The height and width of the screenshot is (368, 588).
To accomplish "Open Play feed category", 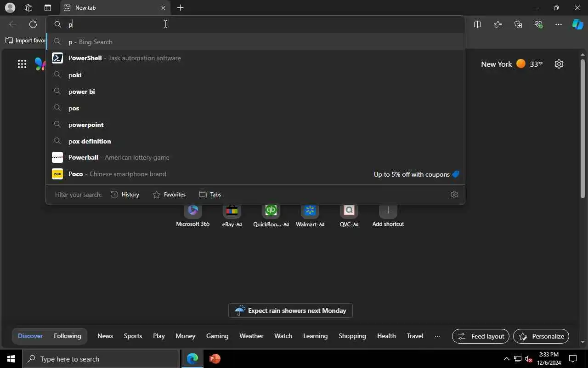I will (159, 336).
